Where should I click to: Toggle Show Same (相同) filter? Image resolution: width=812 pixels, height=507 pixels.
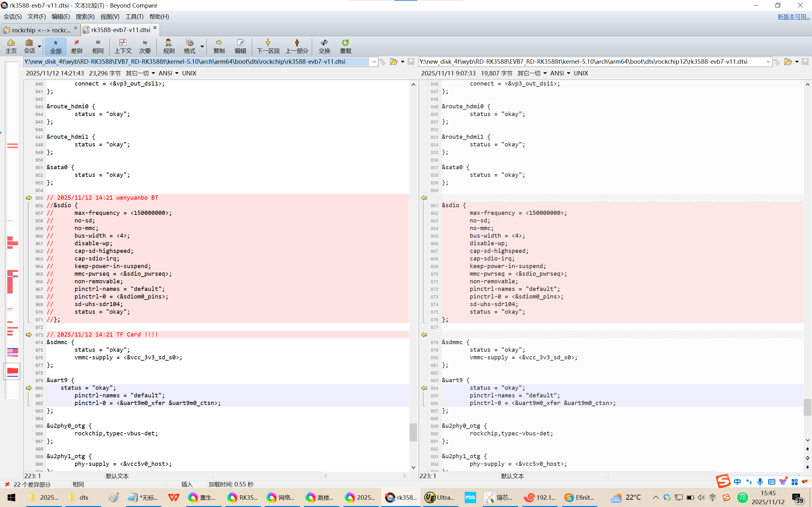point(98,46)
